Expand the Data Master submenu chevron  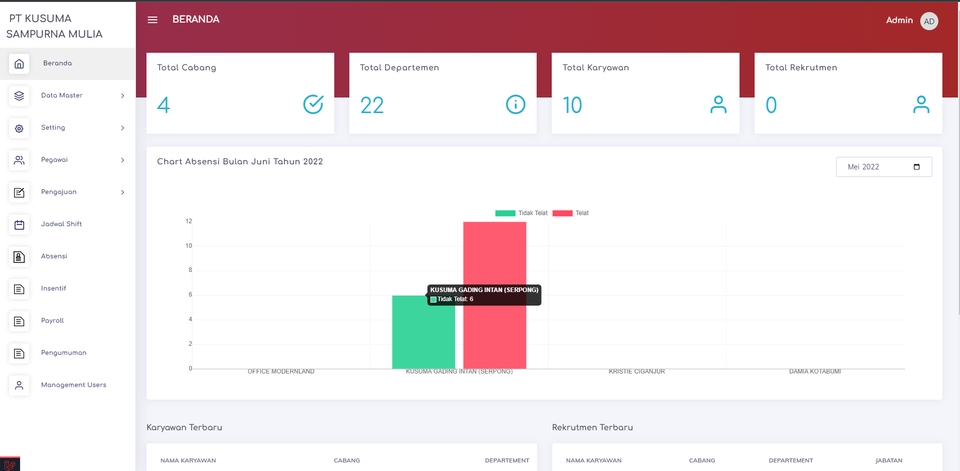coord(122,96)
